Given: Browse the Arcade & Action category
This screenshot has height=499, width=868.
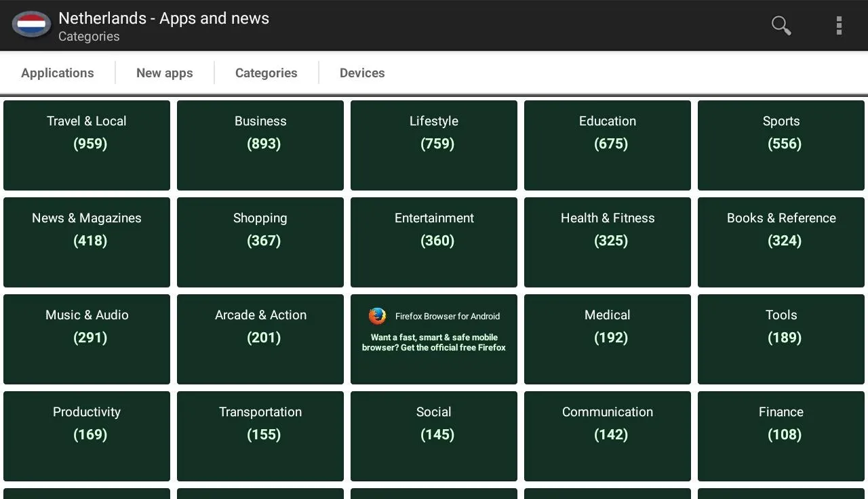Looking at the screenshot, I should tap(260, 339).
